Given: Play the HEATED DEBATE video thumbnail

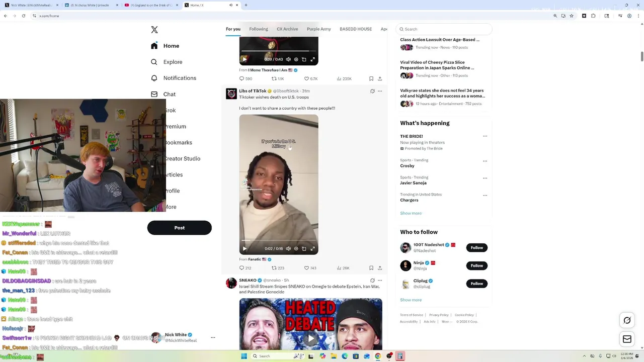Looking at the screenshot, I should pyautogui.click(x=310, y=338).
